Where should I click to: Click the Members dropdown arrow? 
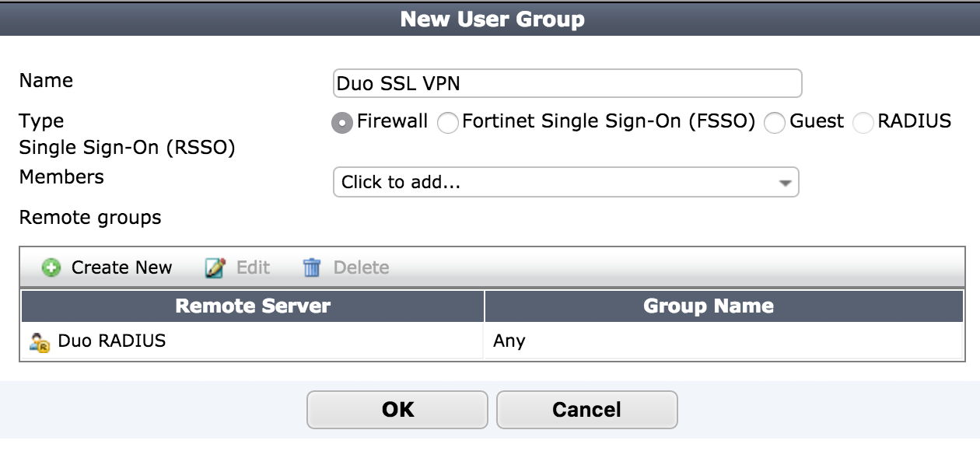(x=786, y=182)
